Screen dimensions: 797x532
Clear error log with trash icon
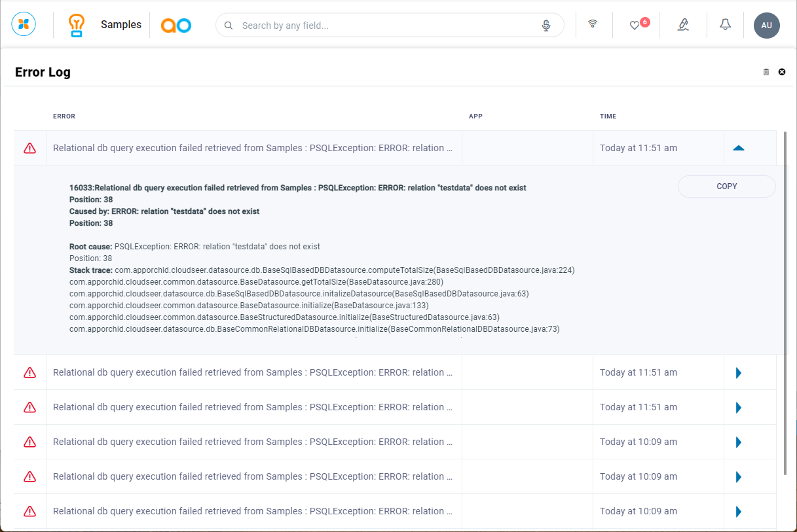tap(766, 72)
